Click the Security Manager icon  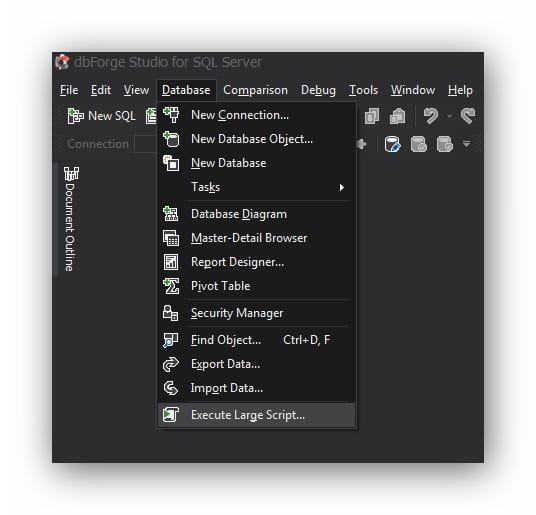click(171, 313)
